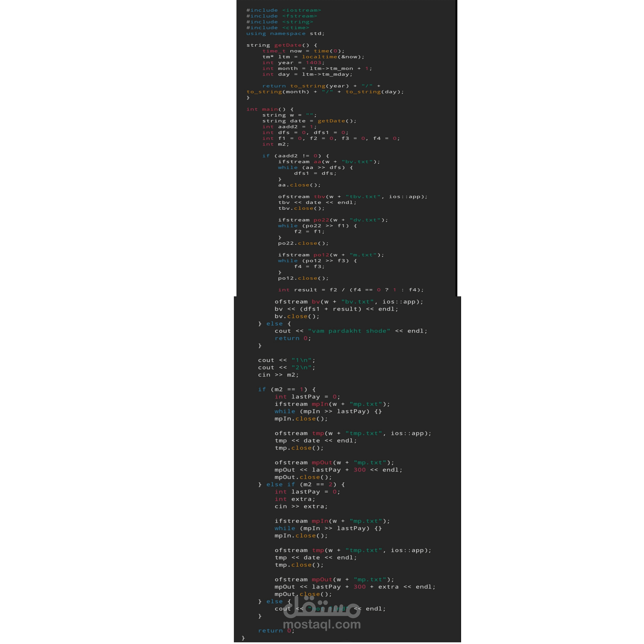Click the 'ifstream aa(w + "bv.txt");' line

point(329,162)
